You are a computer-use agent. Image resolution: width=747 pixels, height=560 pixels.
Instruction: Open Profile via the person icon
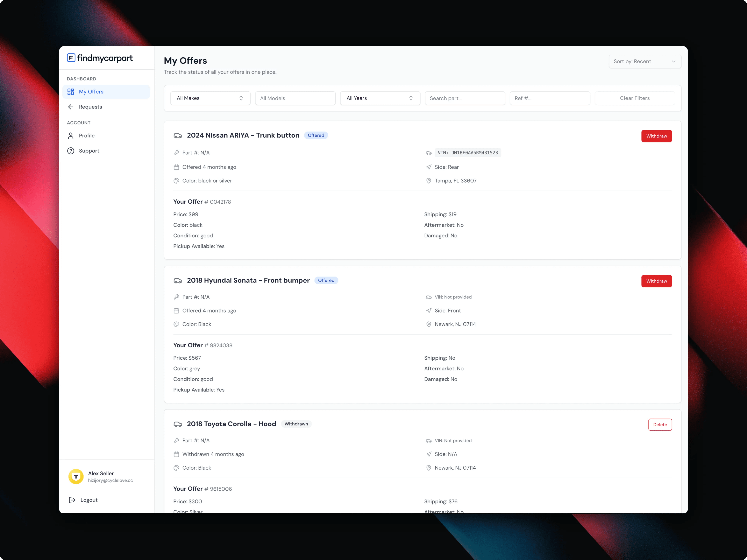(x=71, y=135)
